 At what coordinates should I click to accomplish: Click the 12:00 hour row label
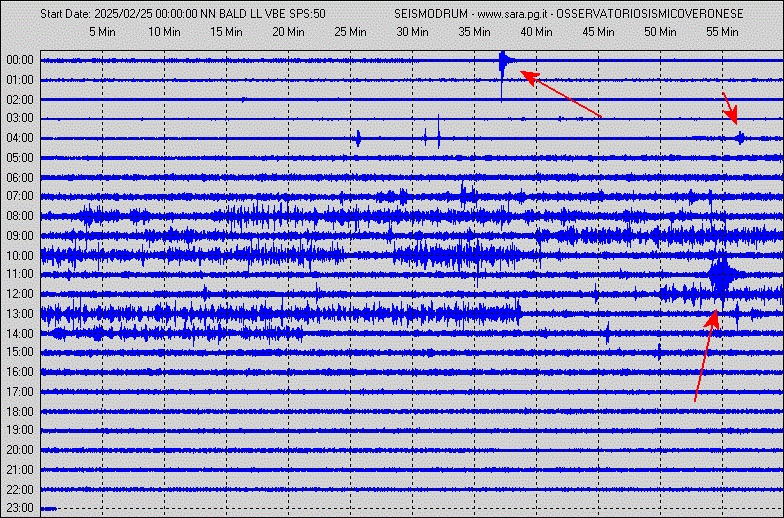20,294
